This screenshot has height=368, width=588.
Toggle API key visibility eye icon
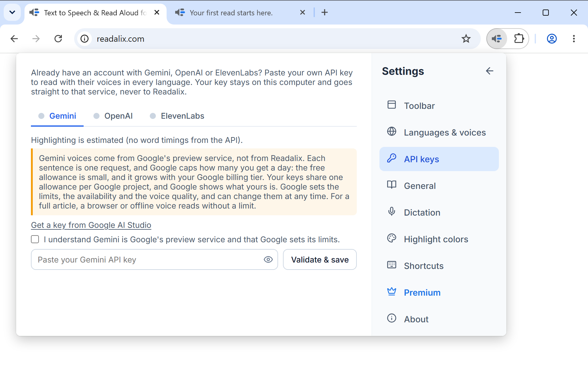268,260
